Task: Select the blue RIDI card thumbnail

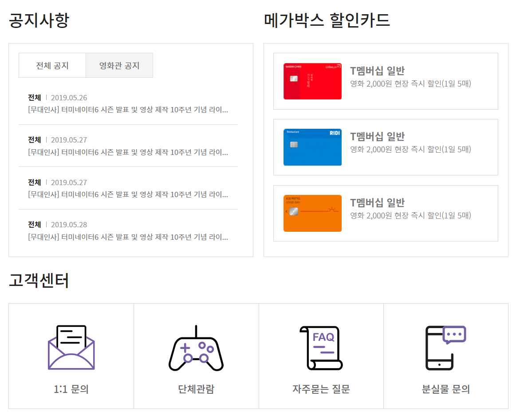Action: pos(312,147)
